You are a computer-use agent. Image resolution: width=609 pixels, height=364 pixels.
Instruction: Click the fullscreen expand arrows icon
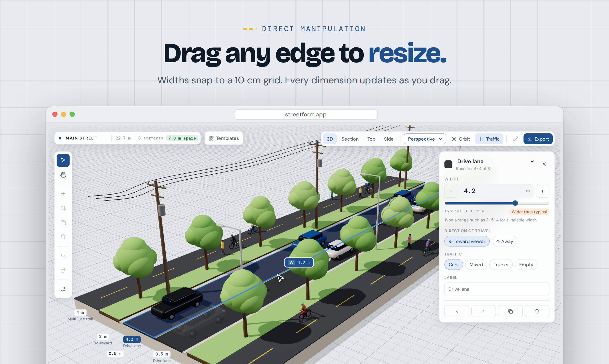point(516,139)
